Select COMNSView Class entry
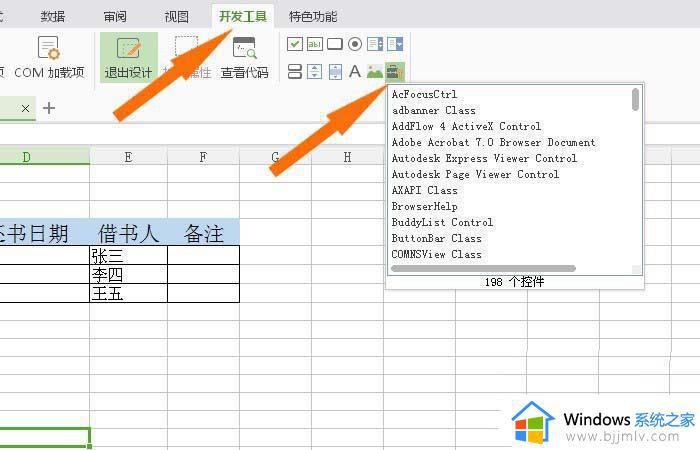This screenshot has height=450, width=700. coord(437,254)
